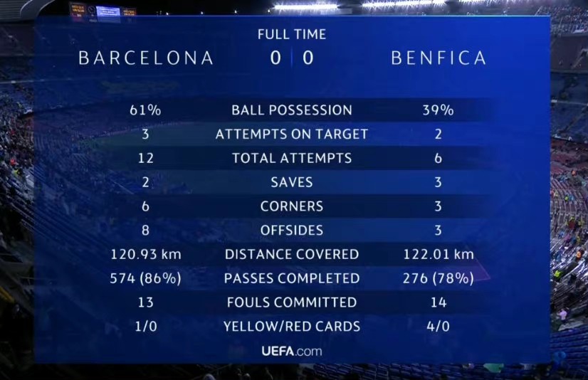Select the BENFICA team name

tap(439, 58)
